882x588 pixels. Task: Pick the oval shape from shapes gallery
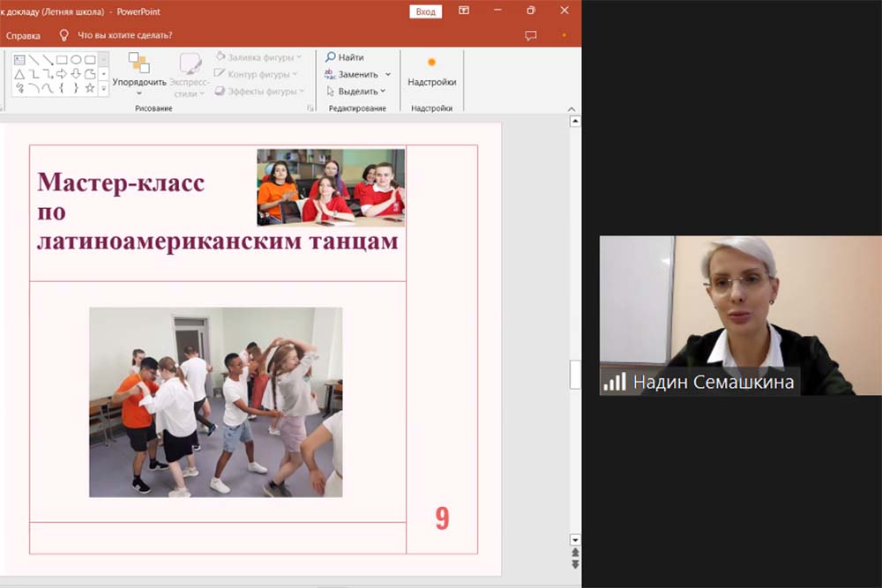click(x=76, y=60)
